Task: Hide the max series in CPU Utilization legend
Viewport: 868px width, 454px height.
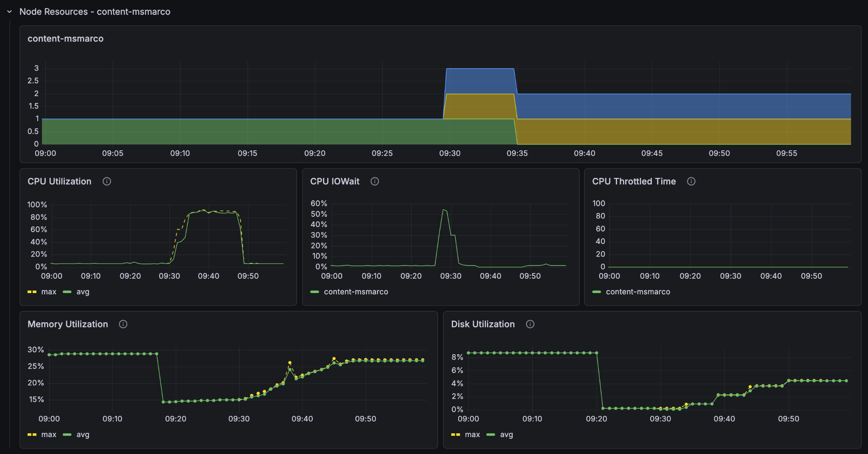Action: [49, 292]
